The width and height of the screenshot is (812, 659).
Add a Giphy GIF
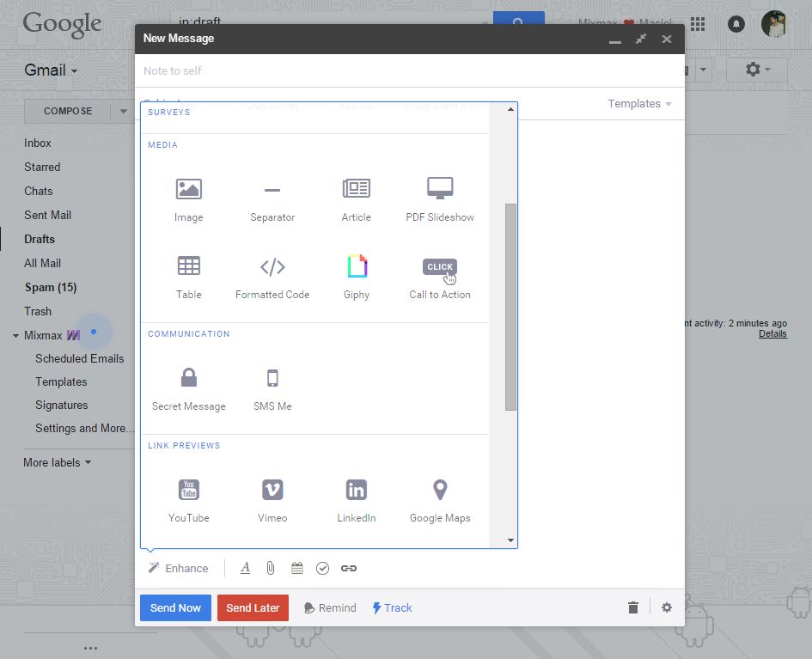click(x=357, y=278)
